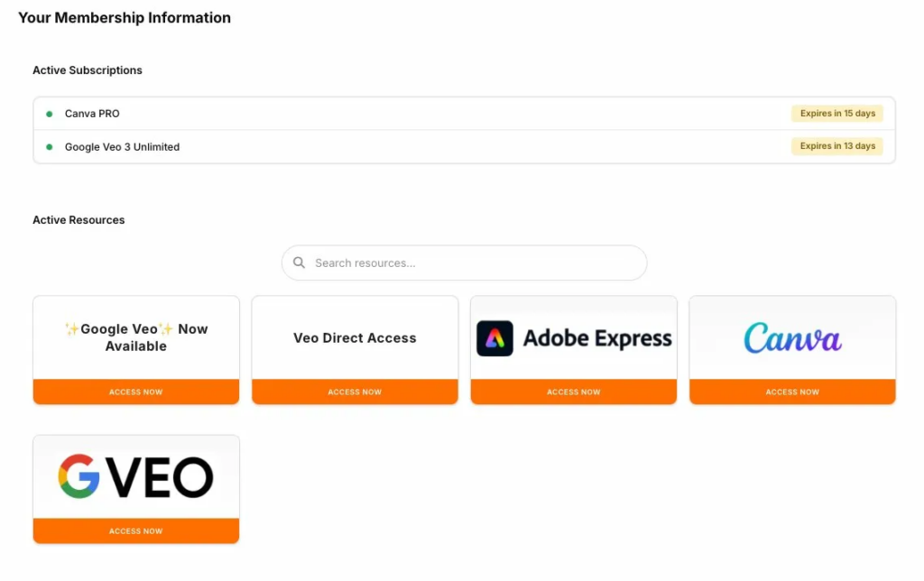Click the green dot beside Canva PRO
924x581 pixels.
click(50, 114)
